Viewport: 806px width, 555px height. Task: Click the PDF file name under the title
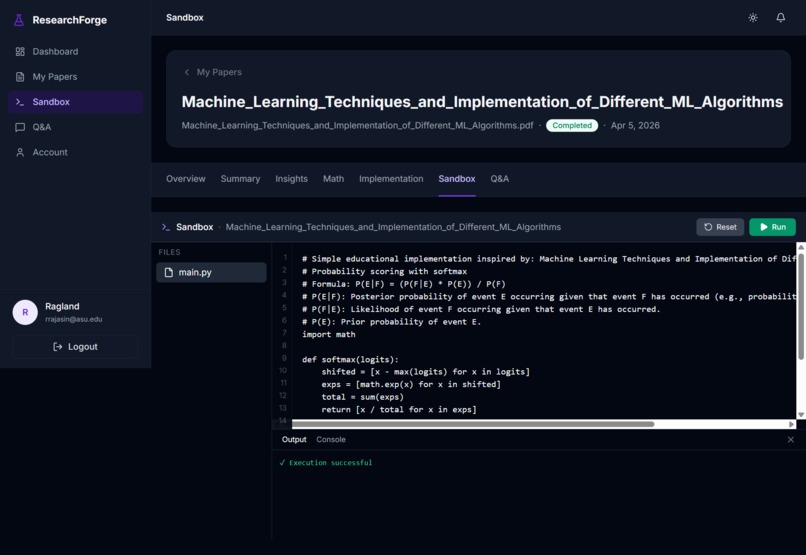pos(357,125)
